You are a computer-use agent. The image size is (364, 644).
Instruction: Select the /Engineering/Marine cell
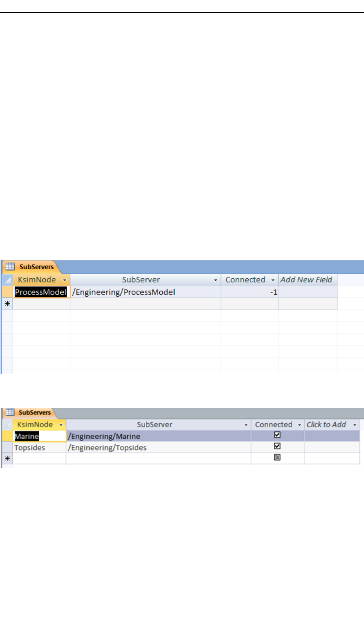(159, 436)
